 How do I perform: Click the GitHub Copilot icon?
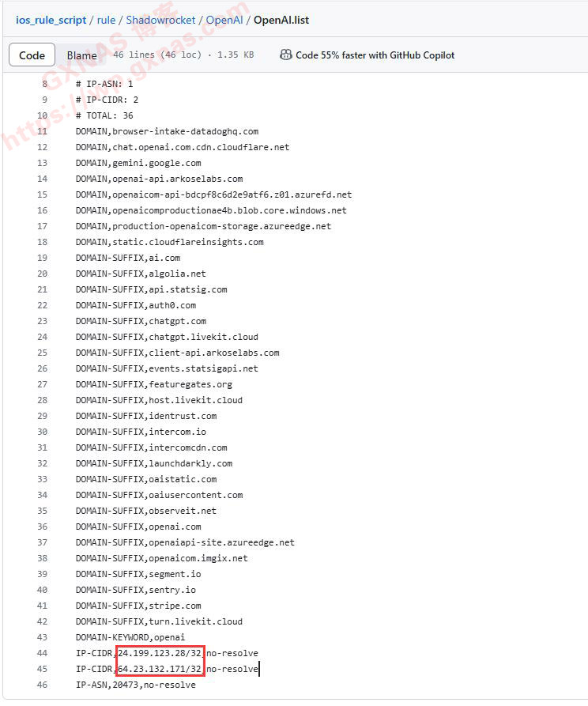(285, 55)
